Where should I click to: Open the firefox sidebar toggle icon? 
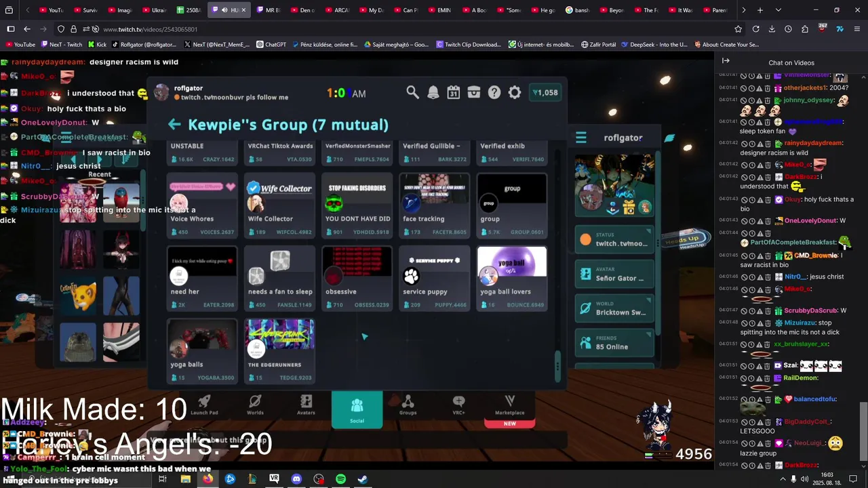[x=11, y=29]
